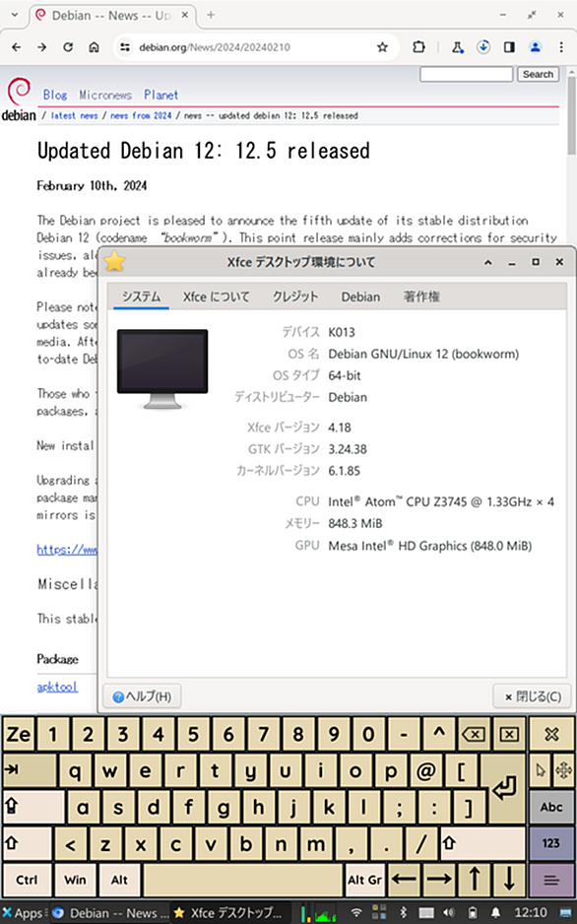Tap the left arrow keyboard key
The image size is (577, 924).
(x=404, y=880)
